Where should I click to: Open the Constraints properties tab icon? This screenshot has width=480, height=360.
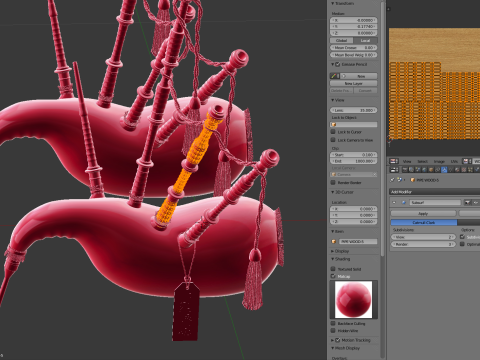[x=438, y=170]
